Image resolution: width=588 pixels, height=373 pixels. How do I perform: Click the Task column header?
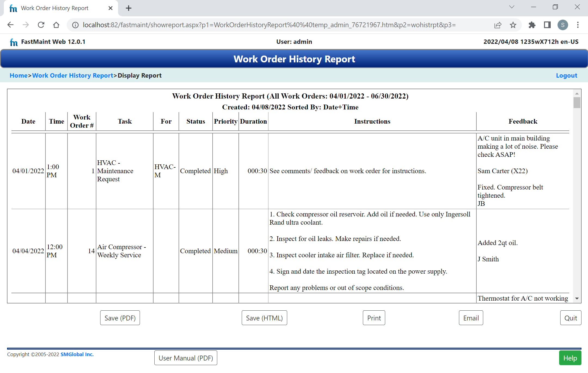click(125, 121)
